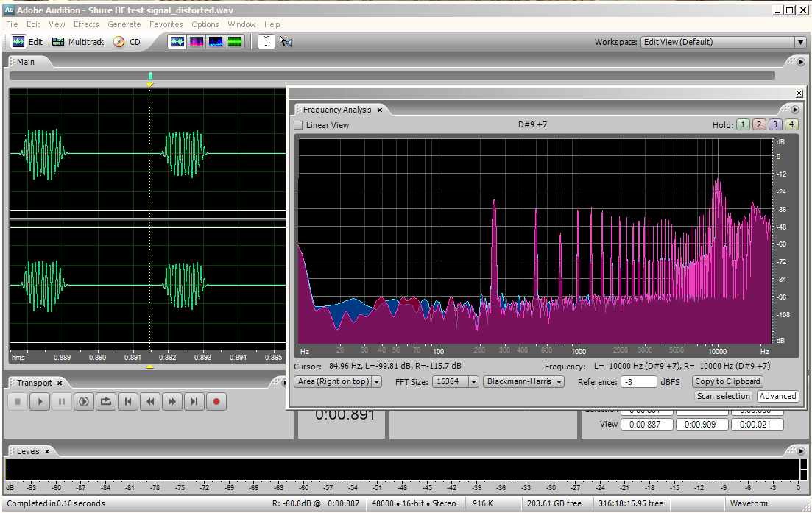
Task: Open Main panel options menu
Action: [x=801, y=62]
